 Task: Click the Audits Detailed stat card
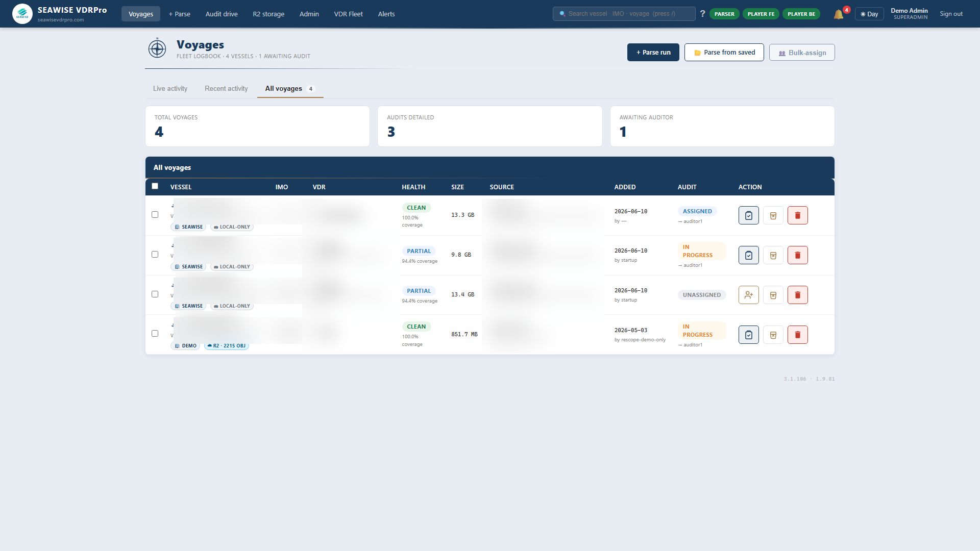coord(490,127)
